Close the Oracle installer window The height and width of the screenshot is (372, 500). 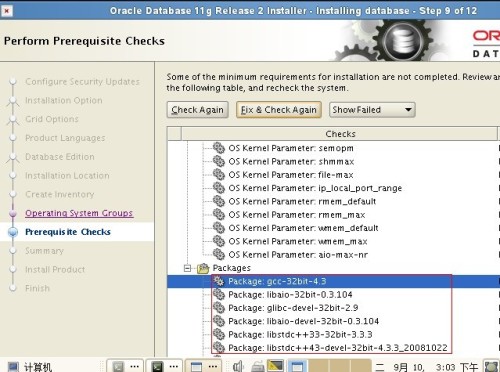click(x=7, y=11)
